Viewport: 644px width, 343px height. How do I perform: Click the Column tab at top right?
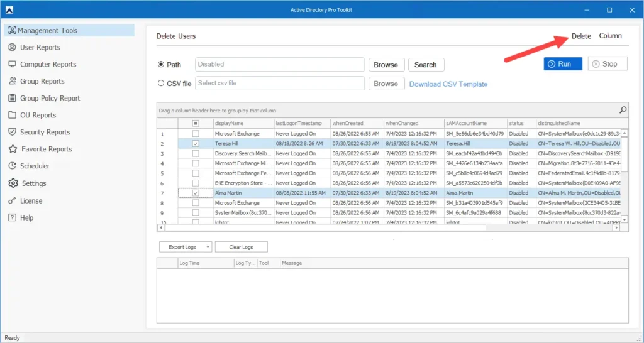610,36
